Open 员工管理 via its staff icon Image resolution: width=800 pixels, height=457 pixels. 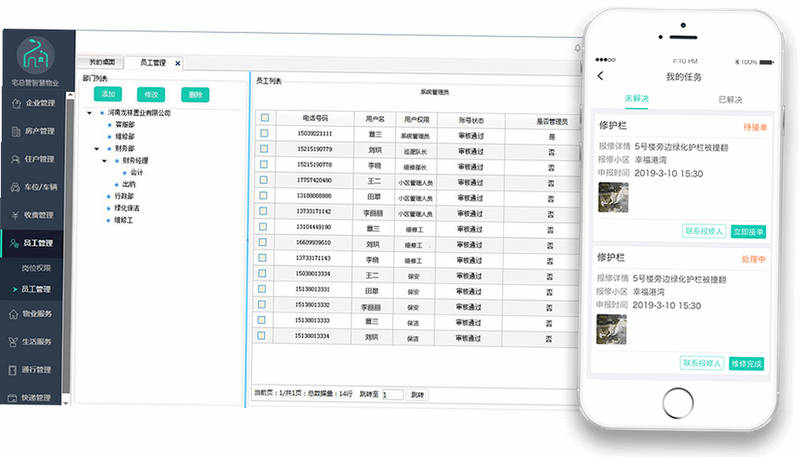(x=15, y=243)
